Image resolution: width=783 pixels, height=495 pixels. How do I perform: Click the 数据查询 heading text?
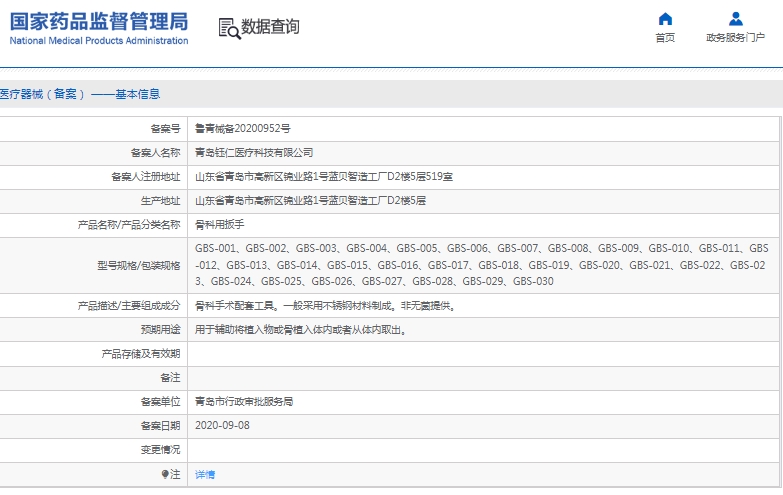[270, 26]
